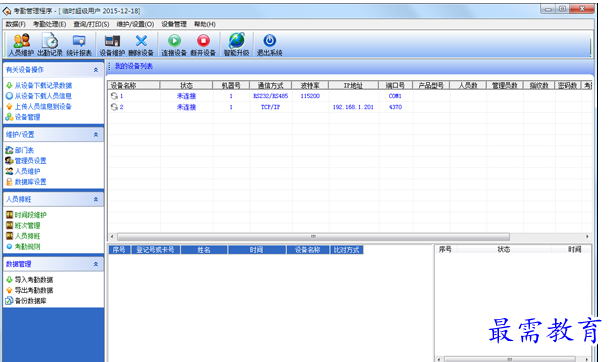The height and width of the screenshot is (362, 610).
Task: Open the 设备管理 sidebar link
Action: 27,117
